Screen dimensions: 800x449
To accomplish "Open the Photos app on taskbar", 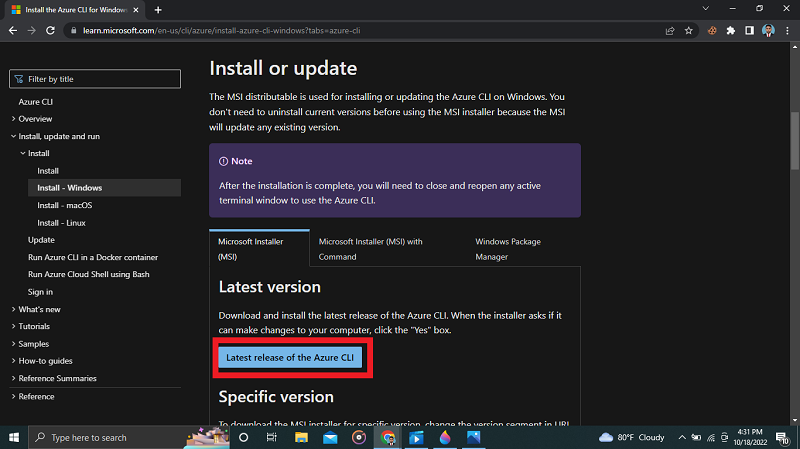I will coord(473,437).
